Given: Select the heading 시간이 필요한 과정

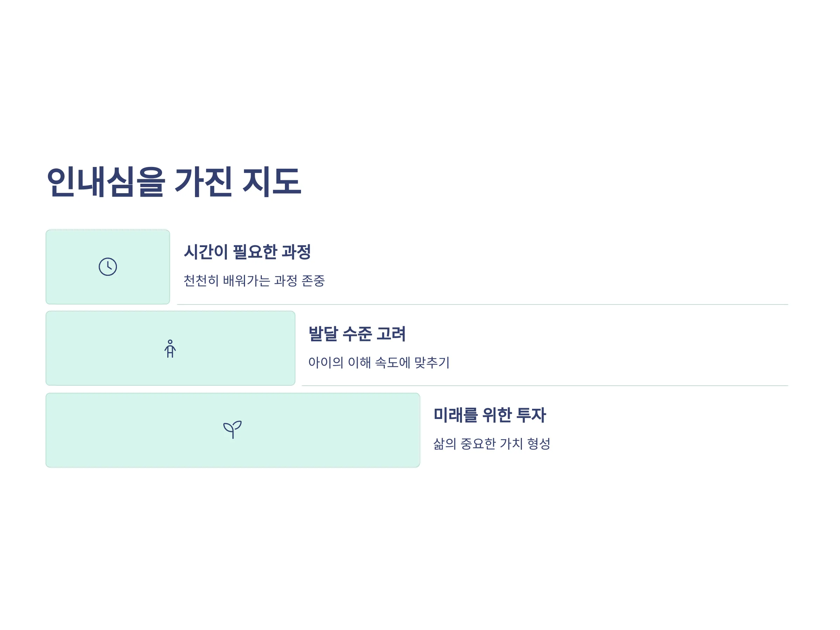Looking at the screenshot, I should click(x=247, y=252).
